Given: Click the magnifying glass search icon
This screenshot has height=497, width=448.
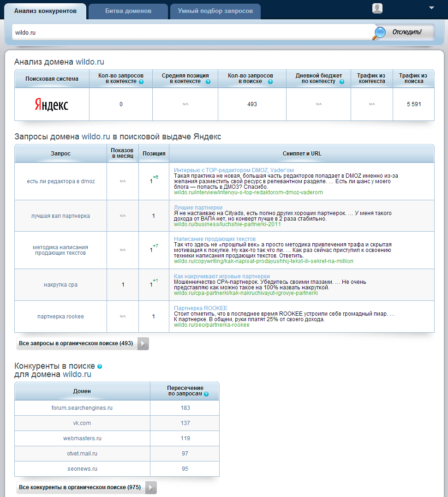Looking at the screenshot, I should (x=379, y=33).
